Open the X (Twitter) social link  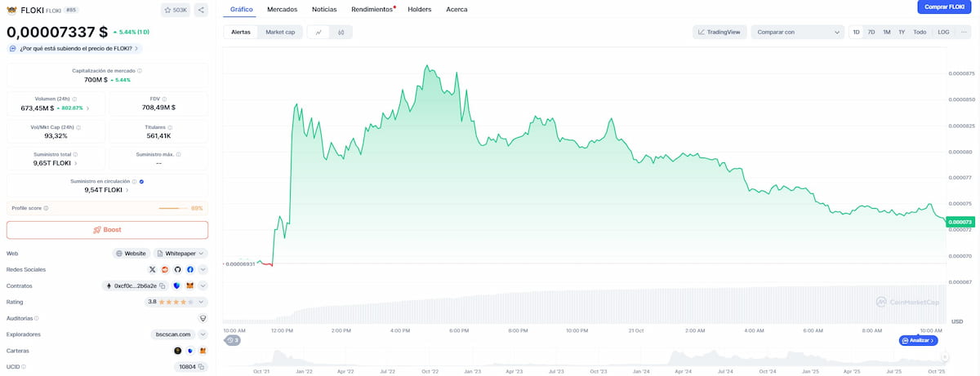point(152,269)
